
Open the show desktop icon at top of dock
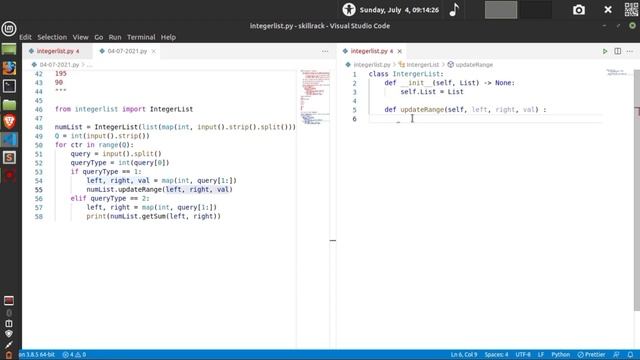(9, 50)
